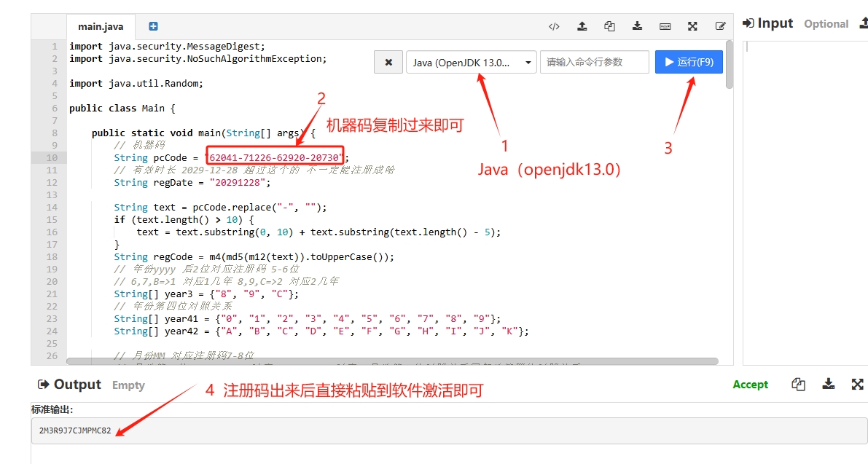Download the main.java source code
This screenshot has height=464, width=868.
click(637, 26)
